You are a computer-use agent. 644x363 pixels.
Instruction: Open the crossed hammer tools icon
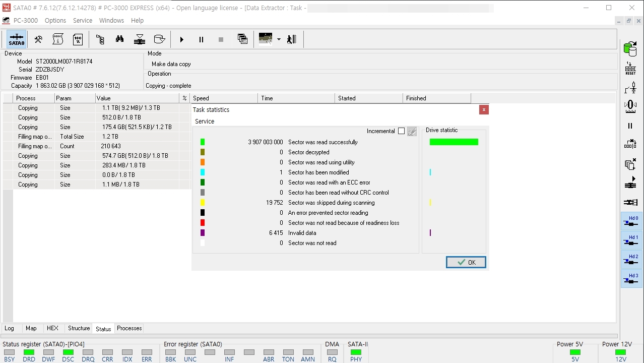(38, 39)
